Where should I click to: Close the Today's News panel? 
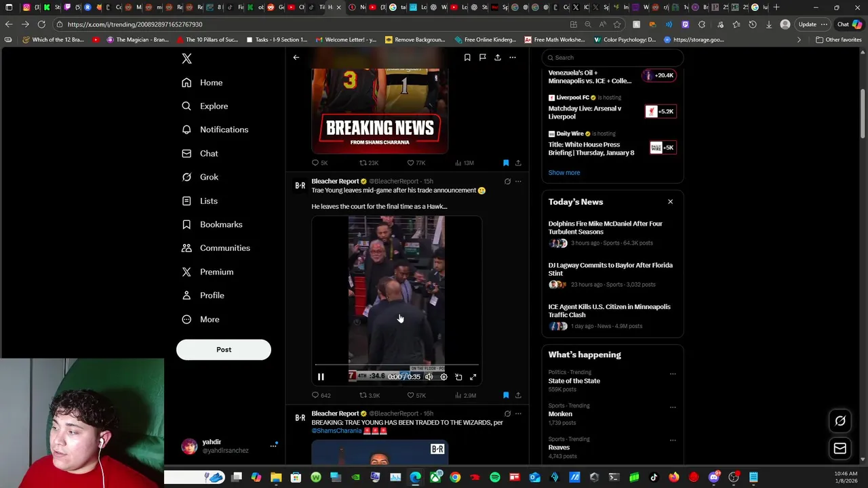[x=670, y=202]
